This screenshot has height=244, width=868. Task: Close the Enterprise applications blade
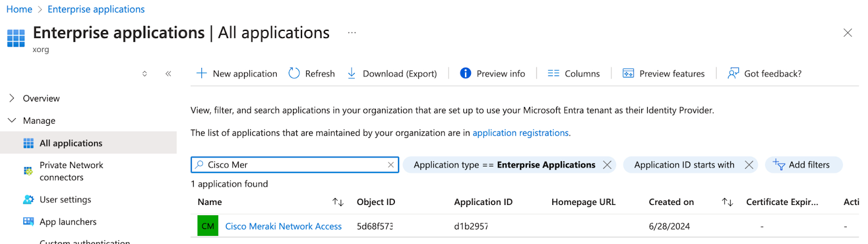[x=847, y=33]
